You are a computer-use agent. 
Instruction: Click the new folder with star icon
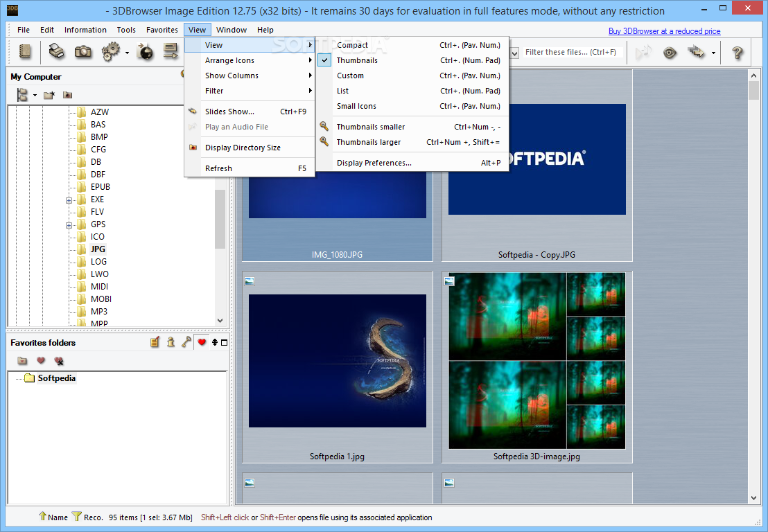coord(49,96)
